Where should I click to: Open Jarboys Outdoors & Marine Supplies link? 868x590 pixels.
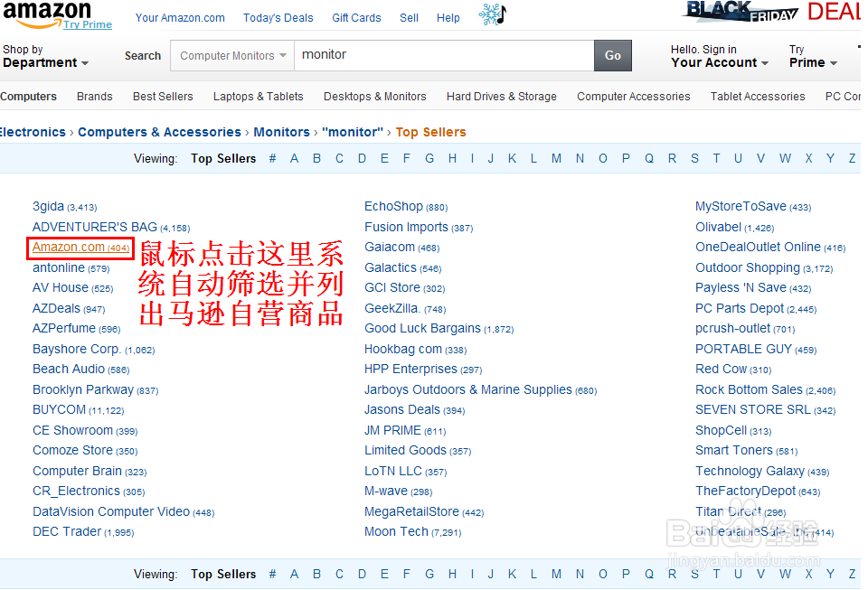(x=480, y=389)
